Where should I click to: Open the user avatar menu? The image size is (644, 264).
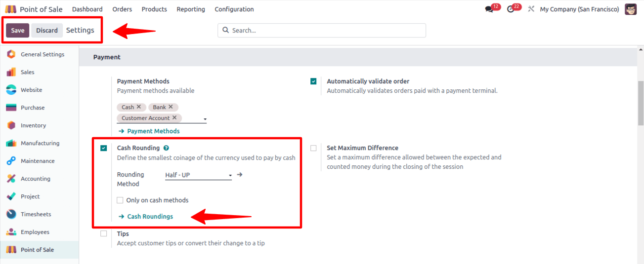point(631,9)
